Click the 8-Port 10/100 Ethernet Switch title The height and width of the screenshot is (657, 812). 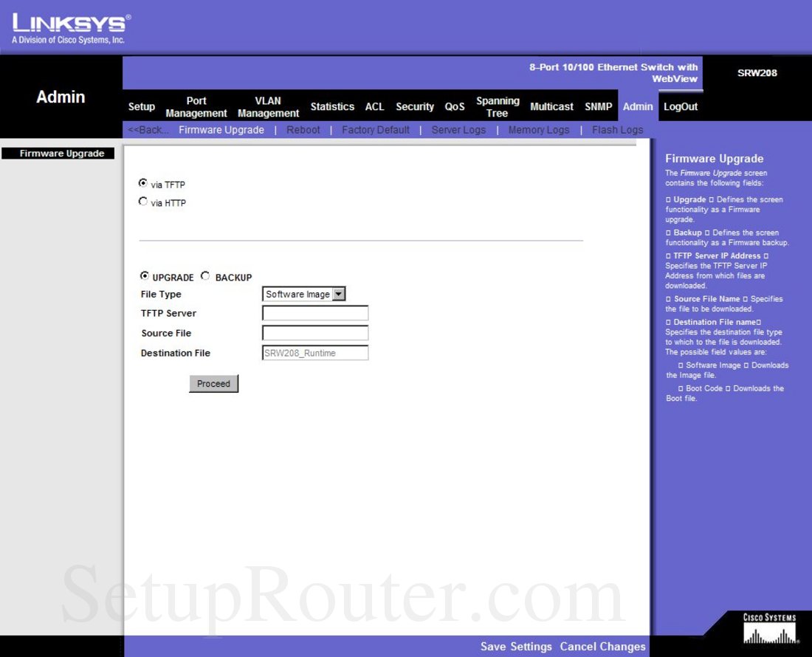point(613,73)
